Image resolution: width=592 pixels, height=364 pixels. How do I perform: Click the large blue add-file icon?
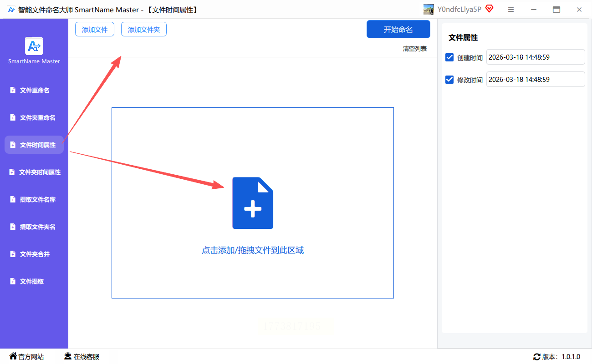point(253,203)
